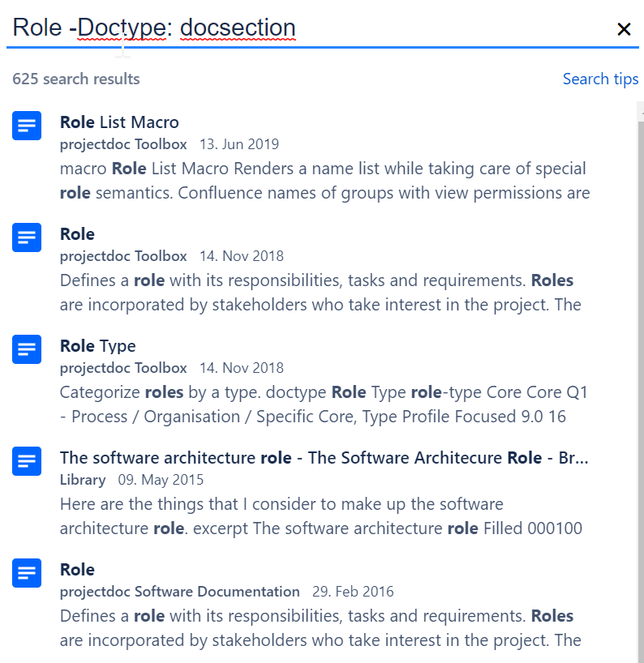Click the Library space name

click(83, 480)
